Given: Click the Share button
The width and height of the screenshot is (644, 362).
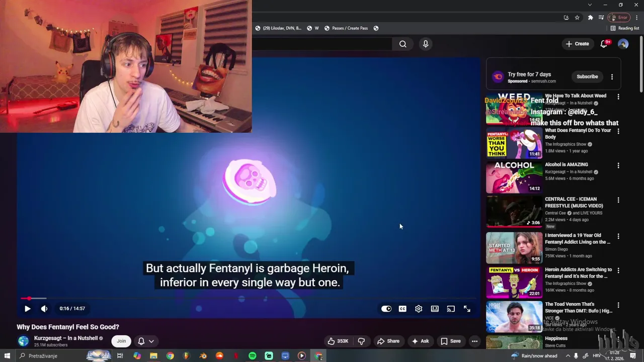Looking at the screenshot, I should coord(388,341).
